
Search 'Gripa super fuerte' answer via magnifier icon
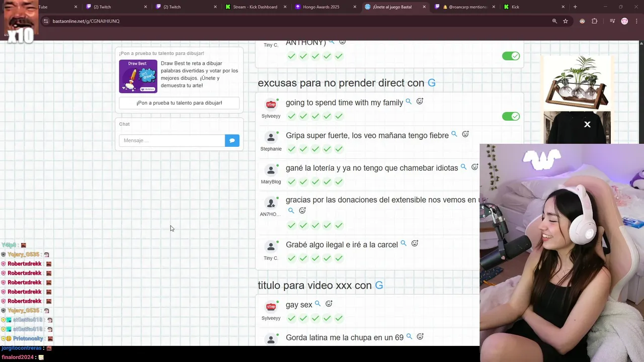click(x=454, y=134)
